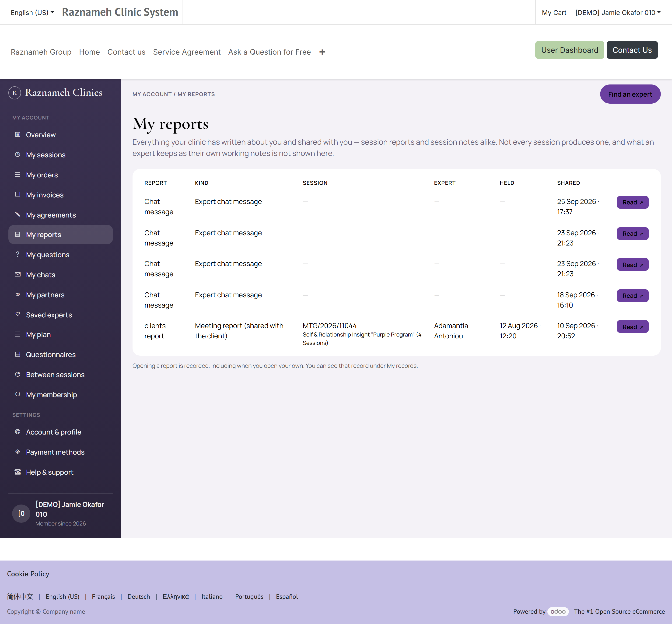The image size is (672, 624).
Task: Click the Find an expert button
Action: click(630, 94)
